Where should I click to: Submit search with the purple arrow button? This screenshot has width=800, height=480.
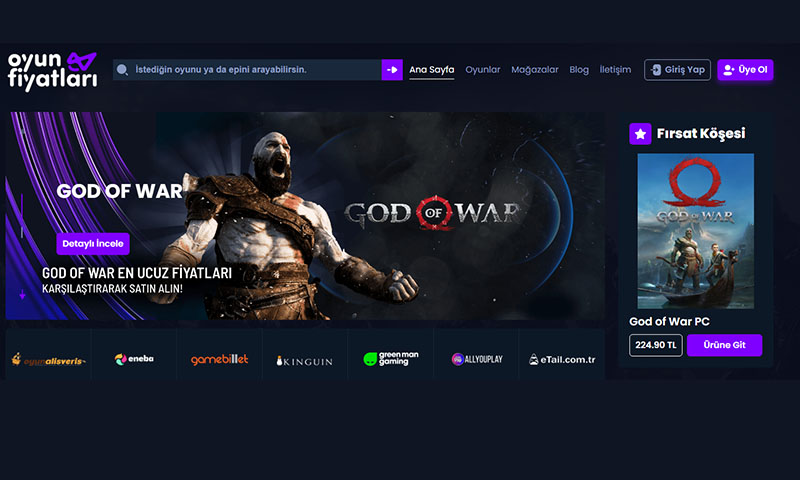[392, 70]
